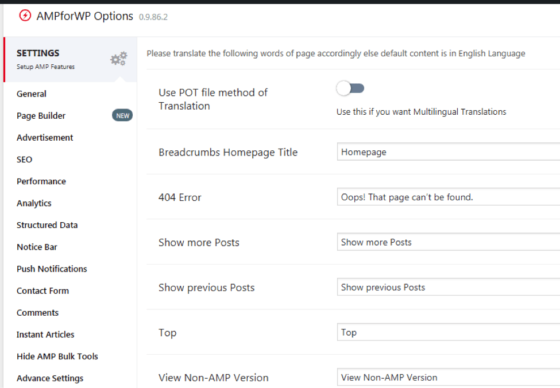Screen dimensions: 560x388
Task: Toggle Use POT file method of Translation
Action: (350, 88)
